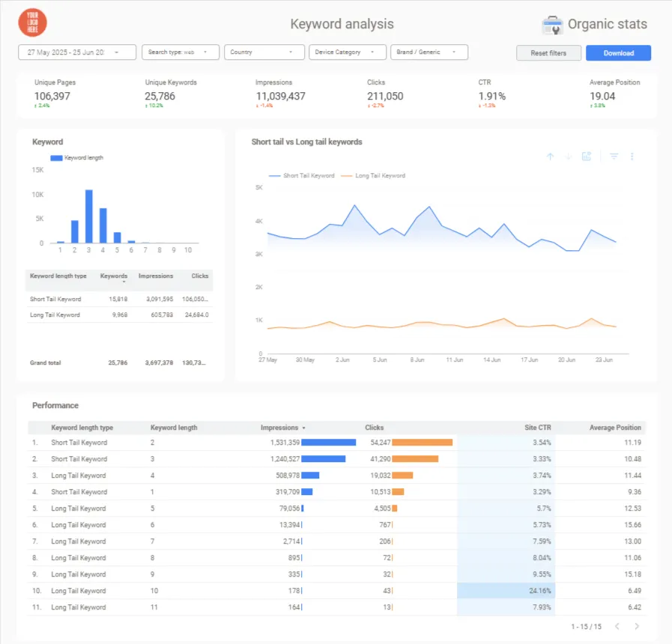Image resolution: width=672 pixels, height=644 pixels.
Task: Click the Performance section title
Action: click(55, 405)
